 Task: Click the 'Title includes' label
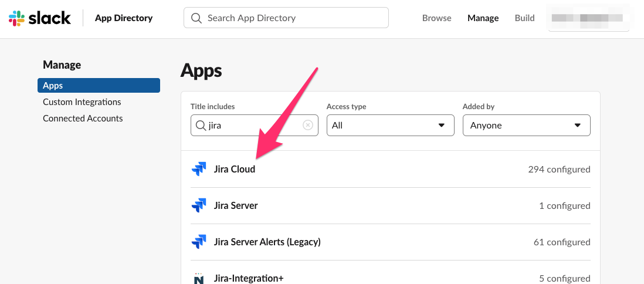click(213, 106)
